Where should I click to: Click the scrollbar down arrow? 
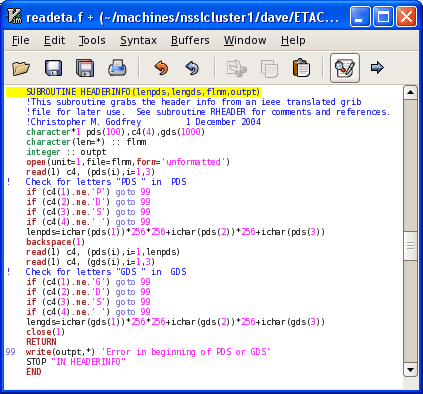pos(410,370)
